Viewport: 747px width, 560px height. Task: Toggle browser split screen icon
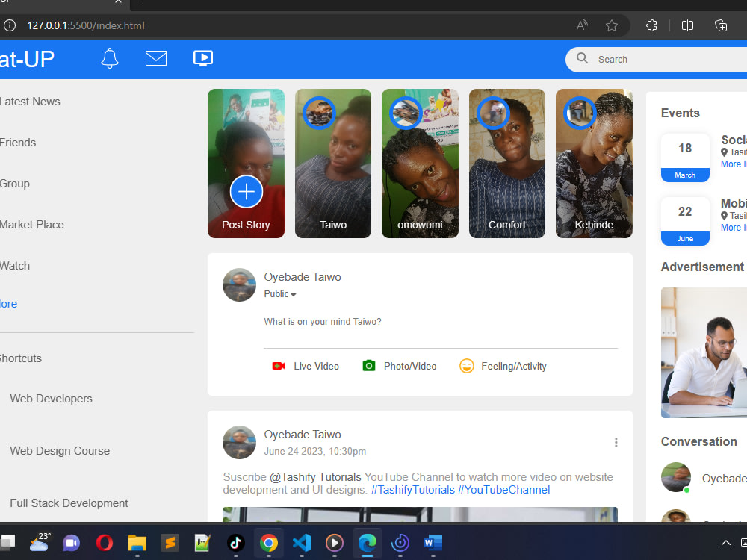tap(687, 25)
